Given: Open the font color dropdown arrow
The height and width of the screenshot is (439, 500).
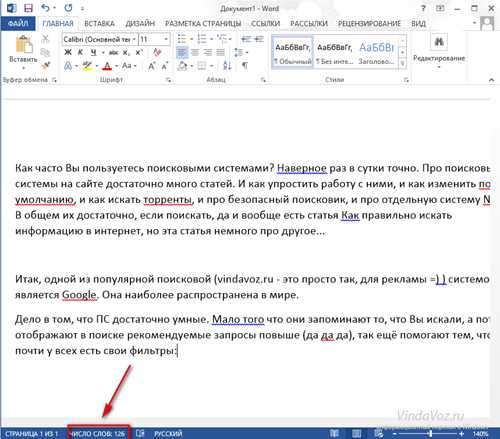Looking at the screenshot, I should click(116, 66).
